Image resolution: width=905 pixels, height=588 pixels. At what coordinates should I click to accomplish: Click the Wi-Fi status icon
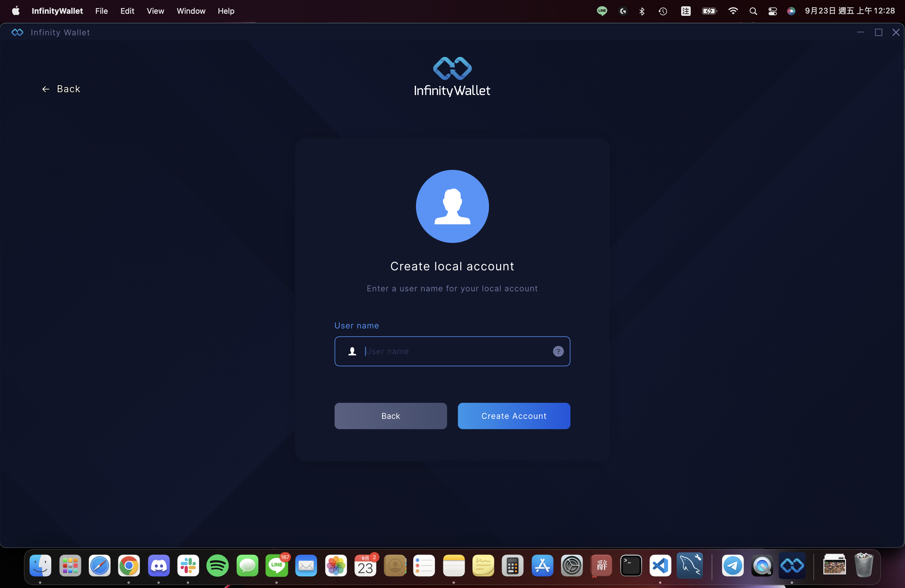pos(733,11)
